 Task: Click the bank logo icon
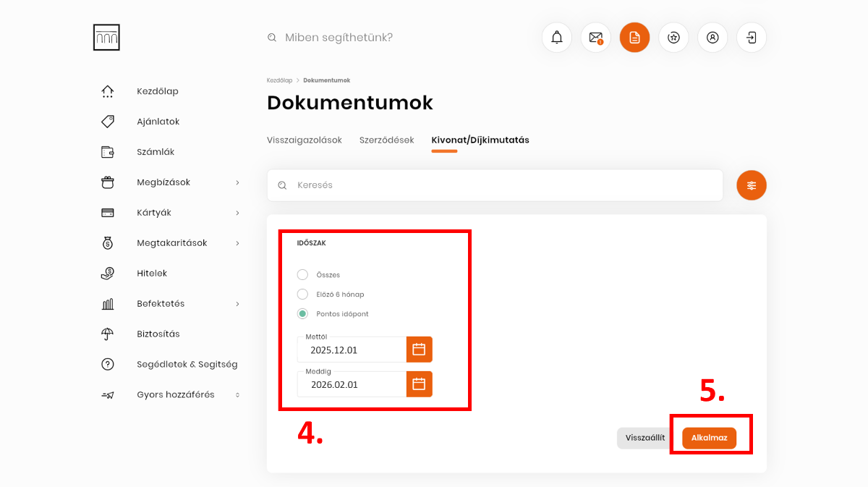pyautogui.click(x=106, y=37)
